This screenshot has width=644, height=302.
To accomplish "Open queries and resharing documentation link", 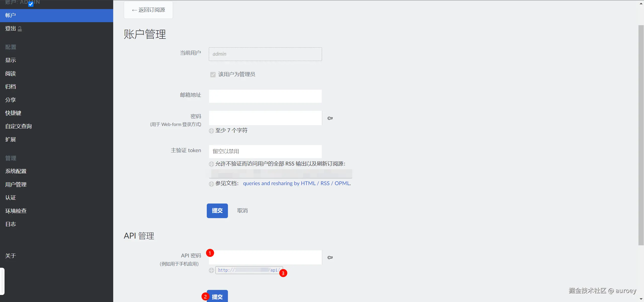I will coord(296,183).
